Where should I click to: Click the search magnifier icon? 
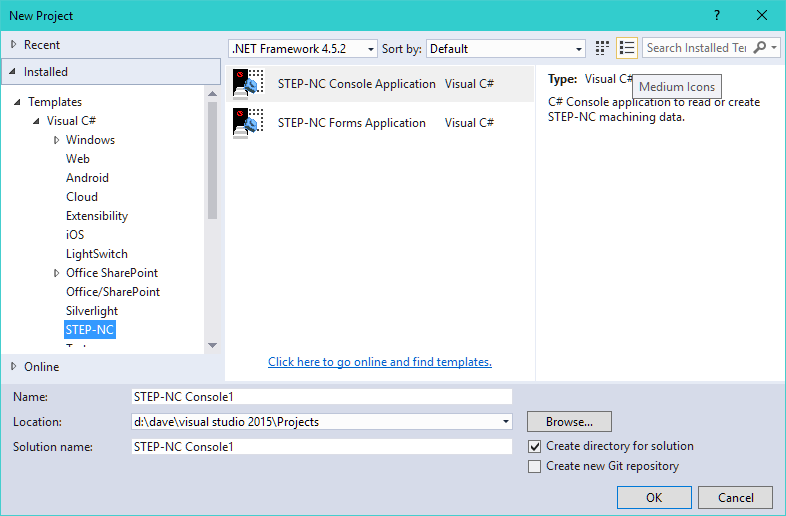coord(759,48)
